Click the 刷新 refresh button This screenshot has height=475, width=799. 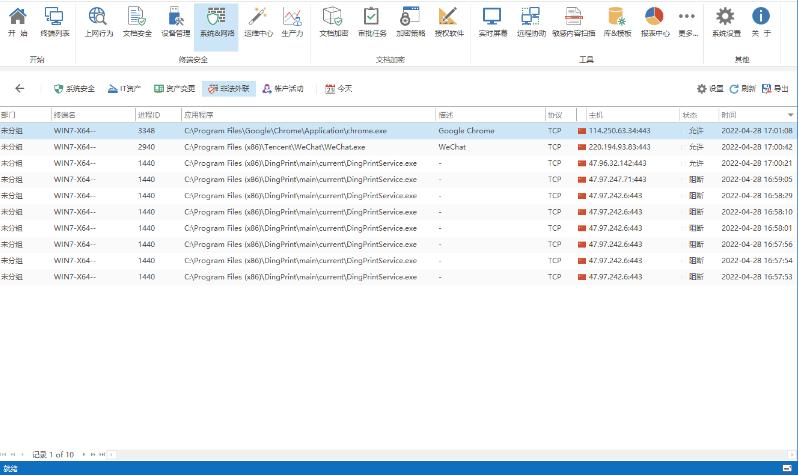tap(742, 89)
